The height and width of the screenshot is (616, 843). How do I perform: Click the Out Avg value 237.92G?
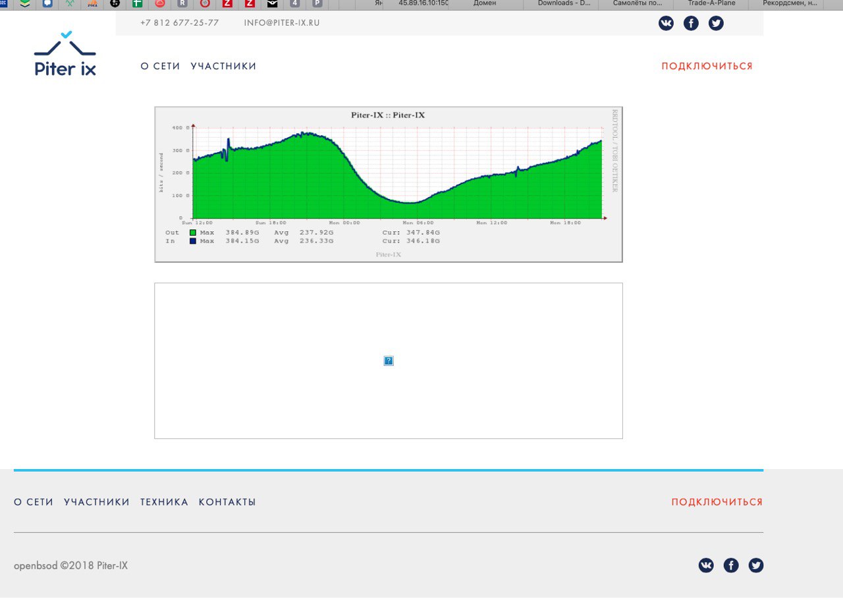pos(317,233)
